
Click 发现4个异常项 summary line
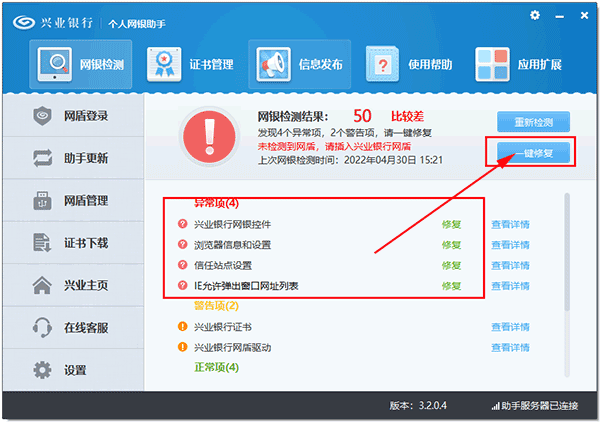(344, 133)
